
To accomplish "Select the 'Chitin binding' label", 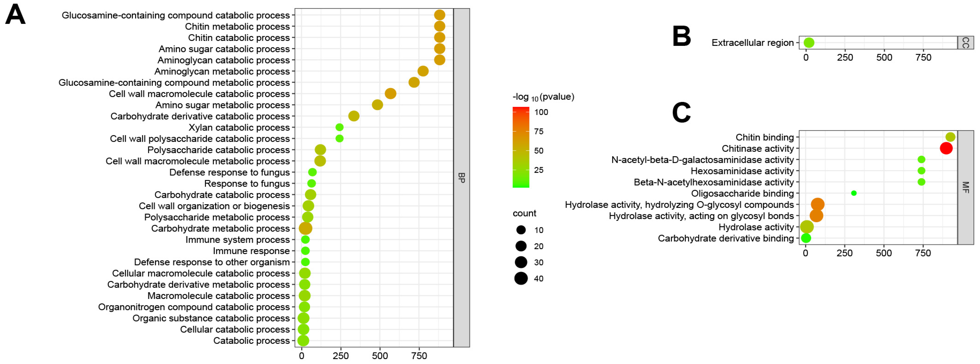I will [x=765, y=137].
